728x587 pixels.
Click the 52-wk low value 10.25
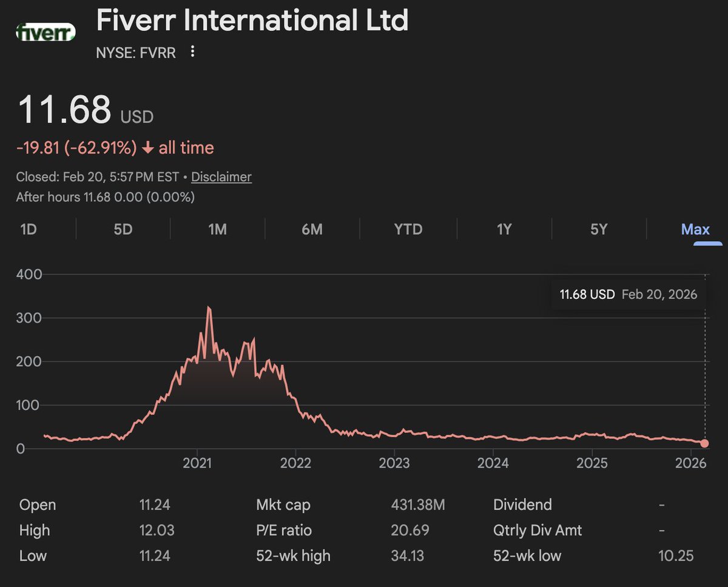(x=676, y=555)
